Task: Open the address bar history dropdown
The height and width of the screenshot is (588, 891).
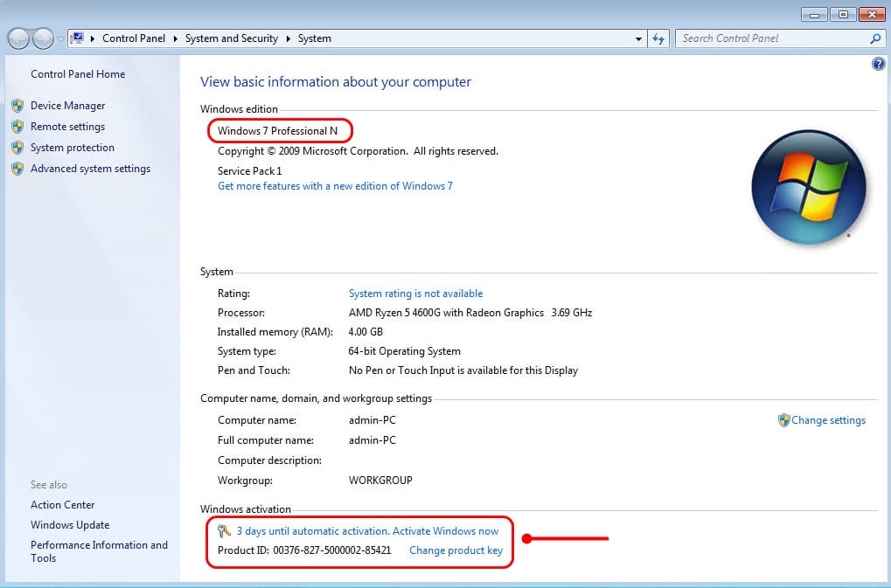Action: point(638,38)
